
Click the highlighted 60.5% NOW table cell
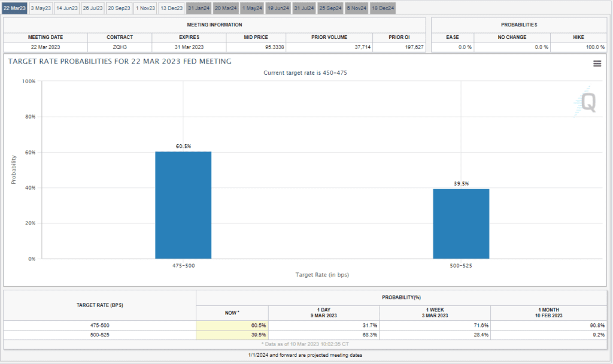(x=232, y=325)
